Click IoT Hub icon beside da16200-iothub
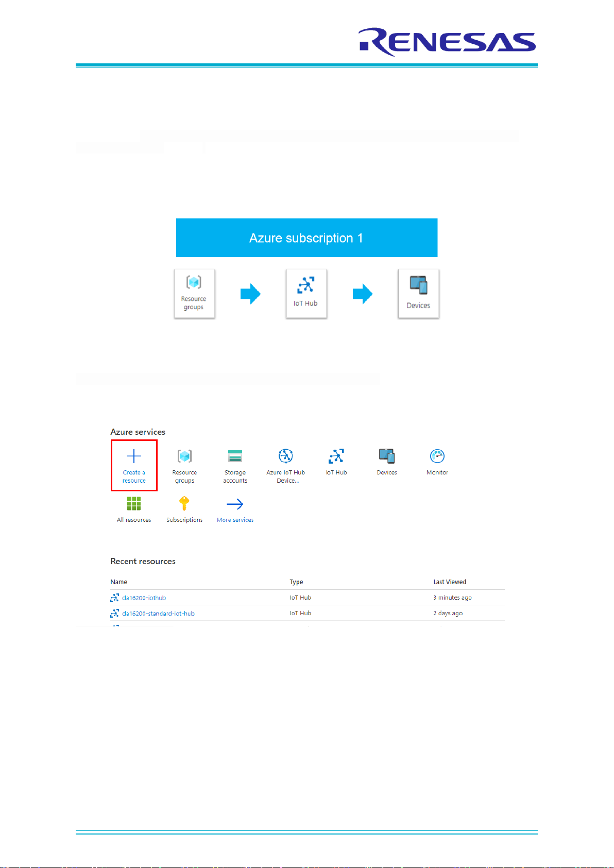614x868 pixels. (x=115, y=598)
